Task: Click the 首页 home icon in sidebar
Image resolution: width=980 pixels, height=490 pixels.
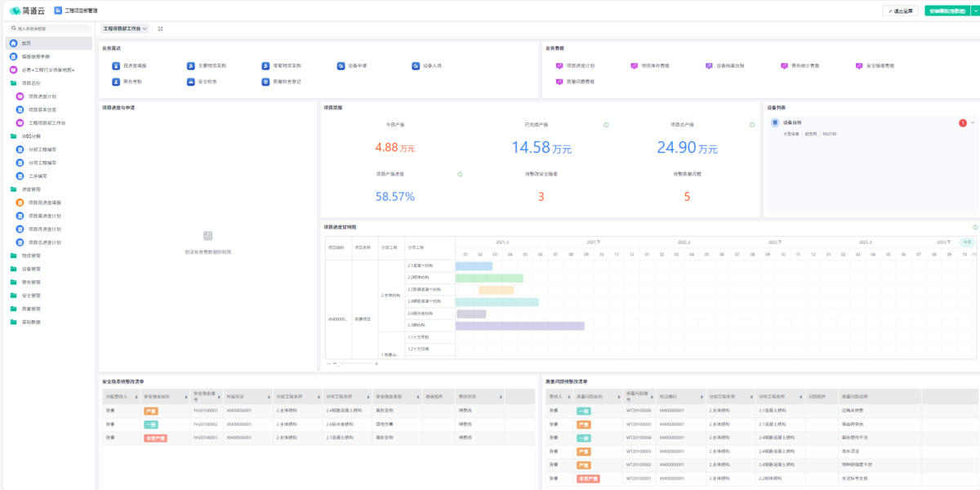Action: pyautogui.click(x=13, y=43)
